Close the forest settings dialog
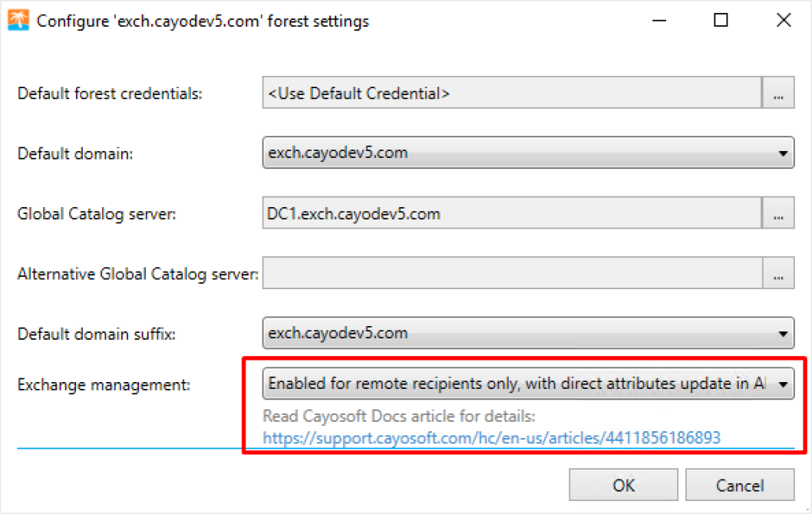Image resolution: width=812 pixels, height=514 pixels. 784,21
